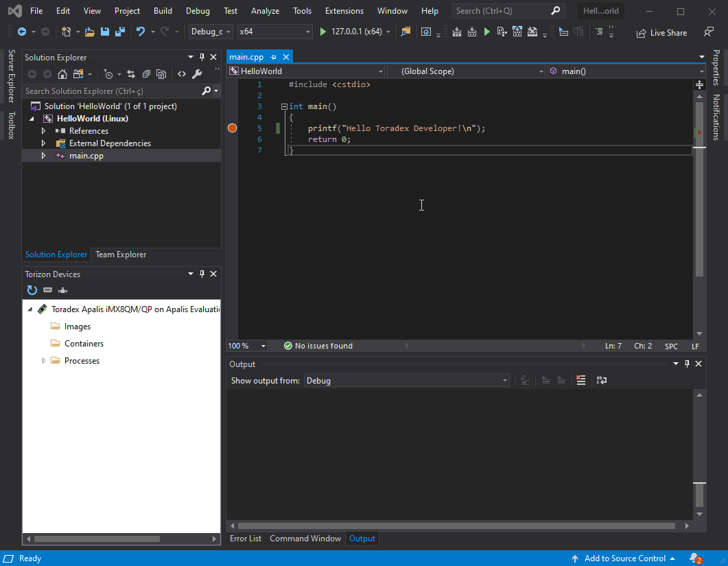Image resolution: width=728 pixels, height=566 pixels.
Task: Open the Analyze menu
Action: pyautogui.click(x=265, y=11)
